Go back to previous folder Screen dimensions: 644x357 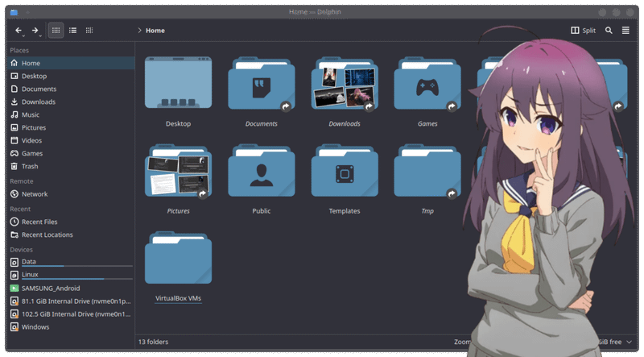tap(19, 31)
